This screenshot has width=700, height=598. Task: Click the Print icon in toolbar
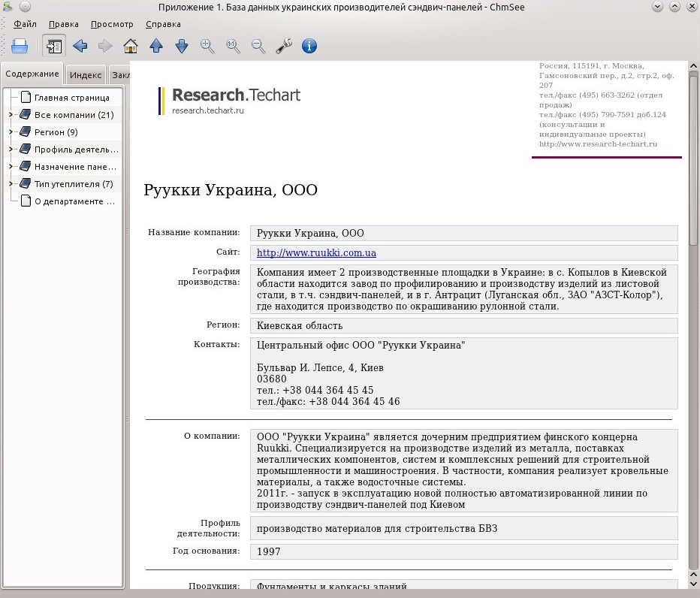click(x=20, y=46)
